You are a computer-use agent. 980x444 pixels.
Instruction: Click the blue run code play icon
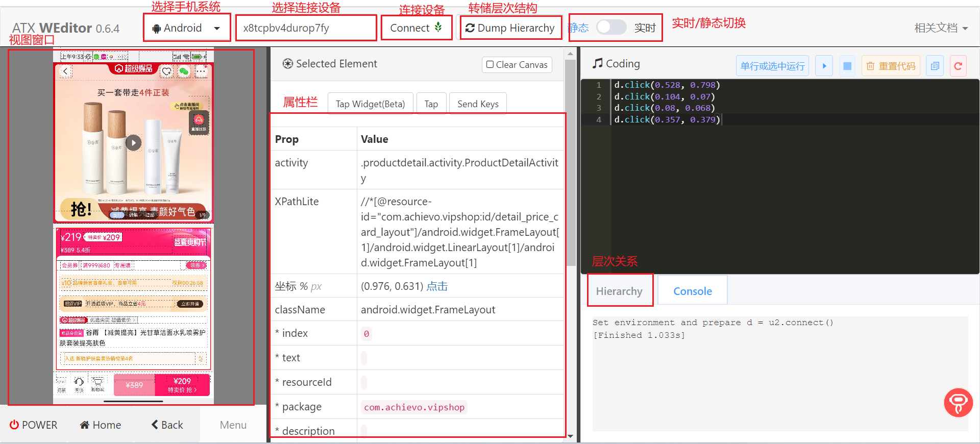824,66
